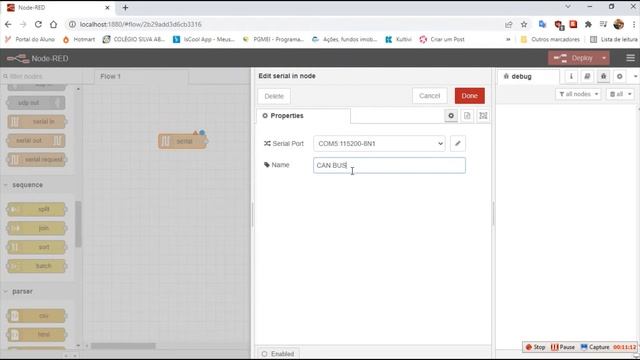Click the Done button
This screenshot has height=360, width=640.
(469, 96)
